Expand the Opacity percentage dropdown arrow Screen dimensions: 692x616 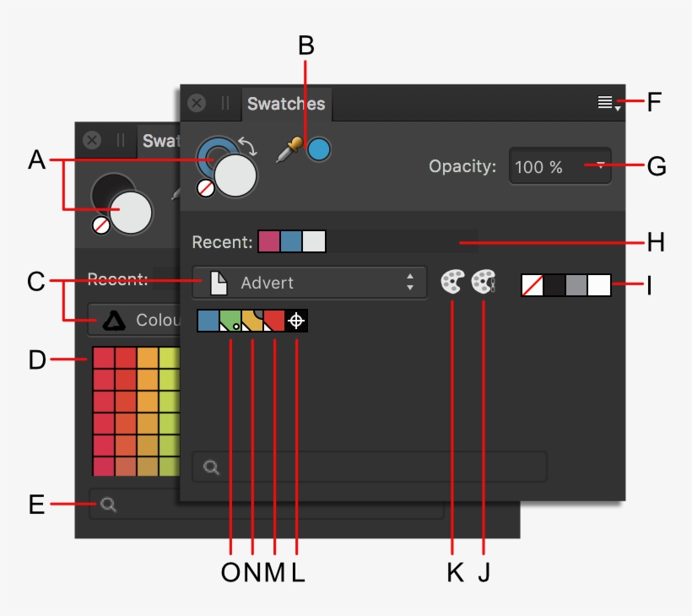pos(601,166)
